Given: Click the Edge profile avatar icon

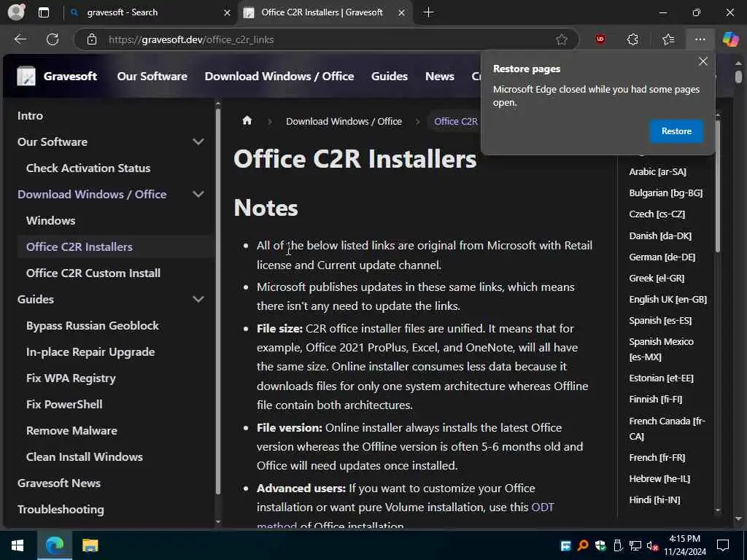Looking at the screenshot, I should (x=16, y=12).
